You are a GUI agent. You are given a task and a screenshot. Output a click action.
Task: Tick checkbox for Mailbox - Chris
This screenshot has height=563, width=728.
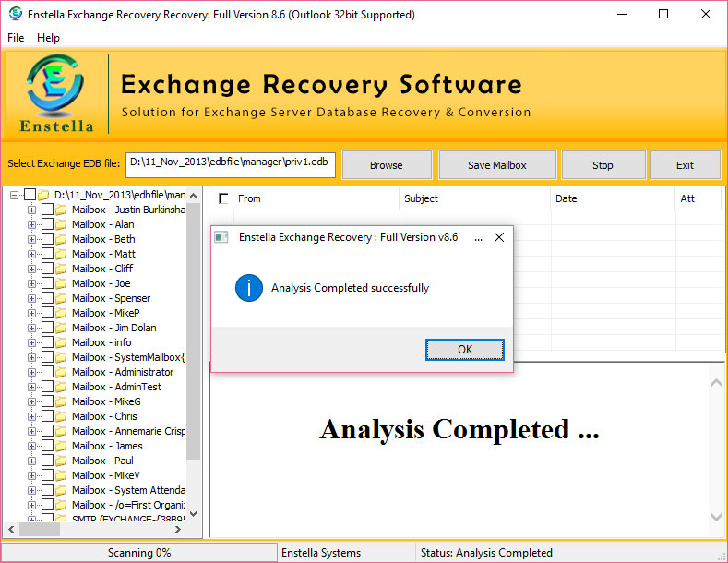tap(47, 416)
